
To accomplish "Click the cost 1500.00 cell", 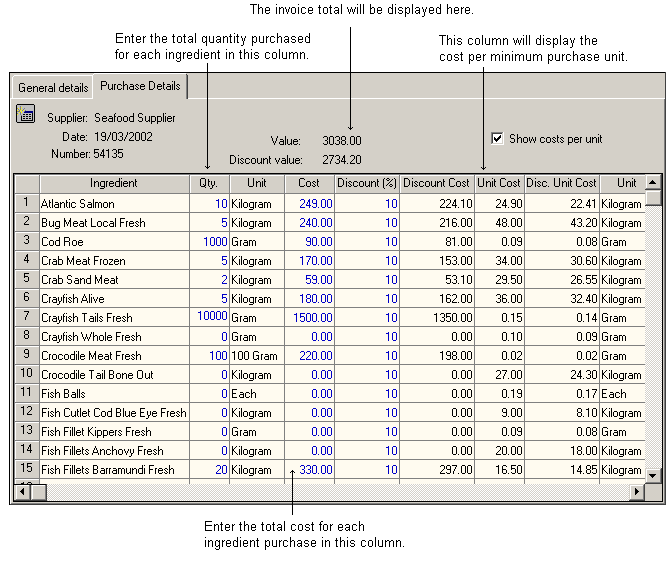I will pyautogui.click(x=309, y=318).
